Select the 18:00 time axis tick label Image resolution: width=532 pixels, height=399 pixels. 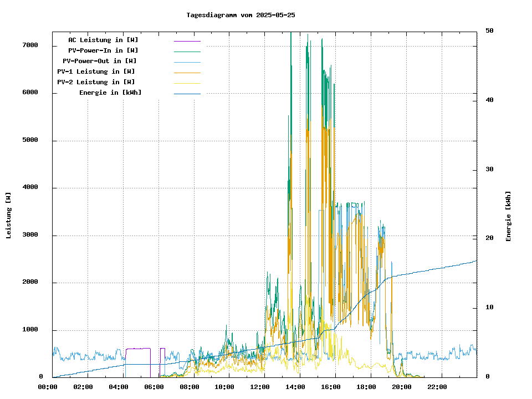coord(366,387)
